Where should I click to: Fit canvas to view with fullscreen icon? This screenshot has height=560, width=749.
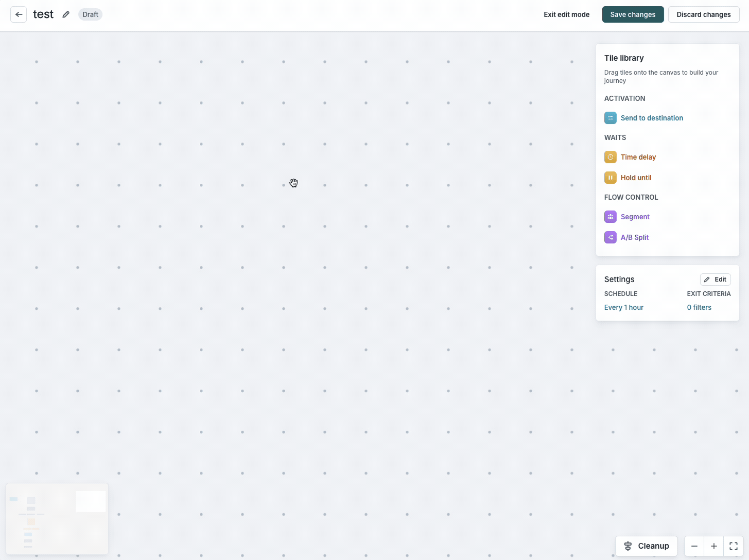734,546
